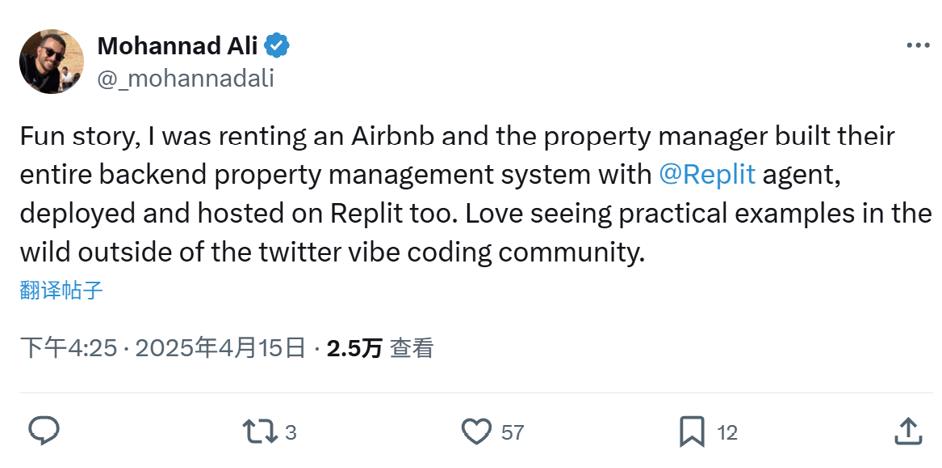
Task: Share the post via the upload arrow icon
Action: point(907,431)
